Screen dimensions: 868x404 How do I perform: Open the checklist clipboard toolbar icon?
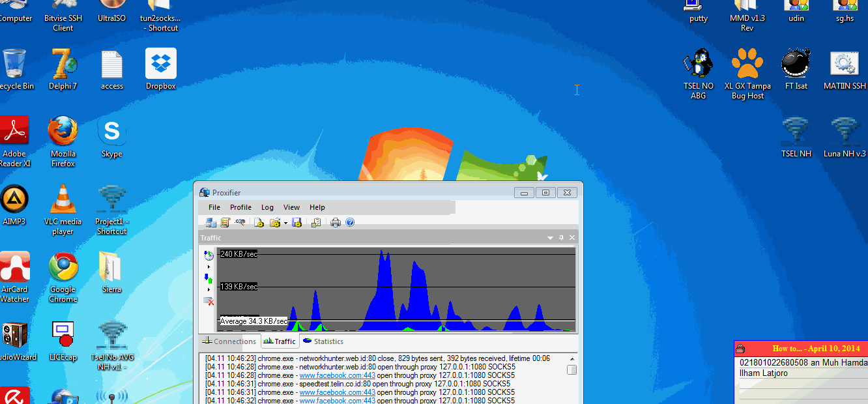click(x=316, y=222)
